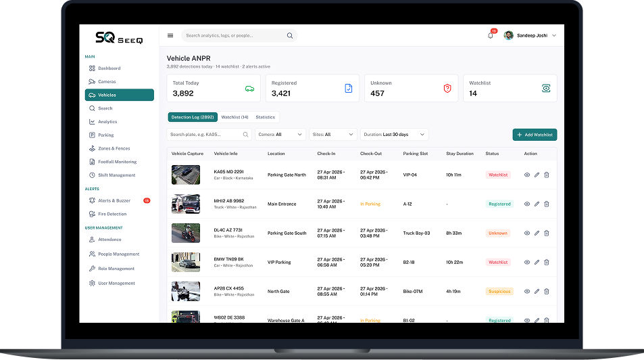Click the green car icon on the Total Today card

coord(250,89)
